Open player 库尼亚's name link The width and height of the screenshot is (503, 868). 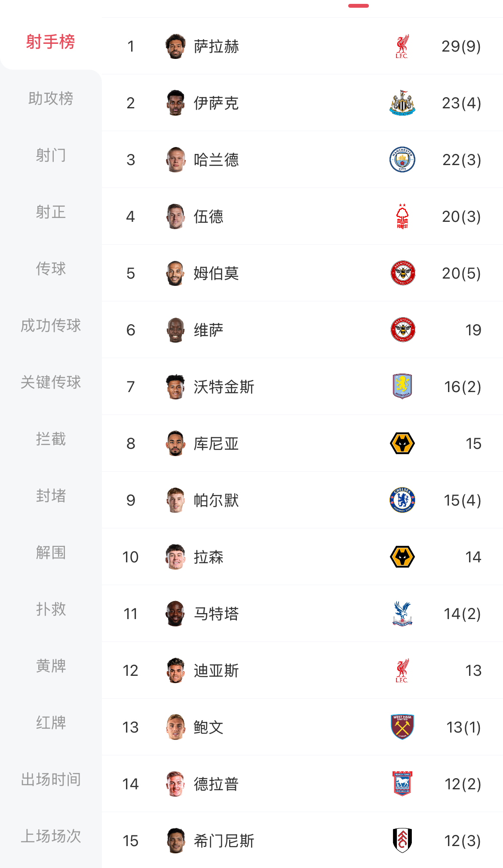tap(216, 444)
